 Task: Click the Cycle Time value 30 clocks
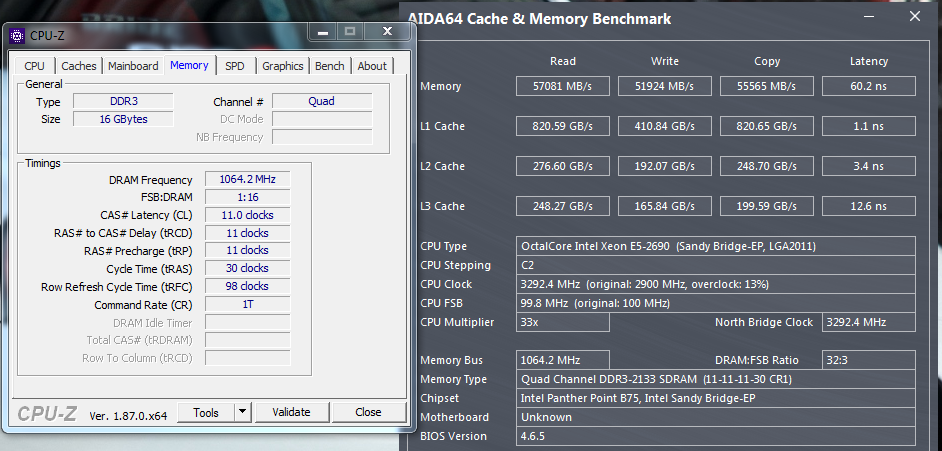248,268
